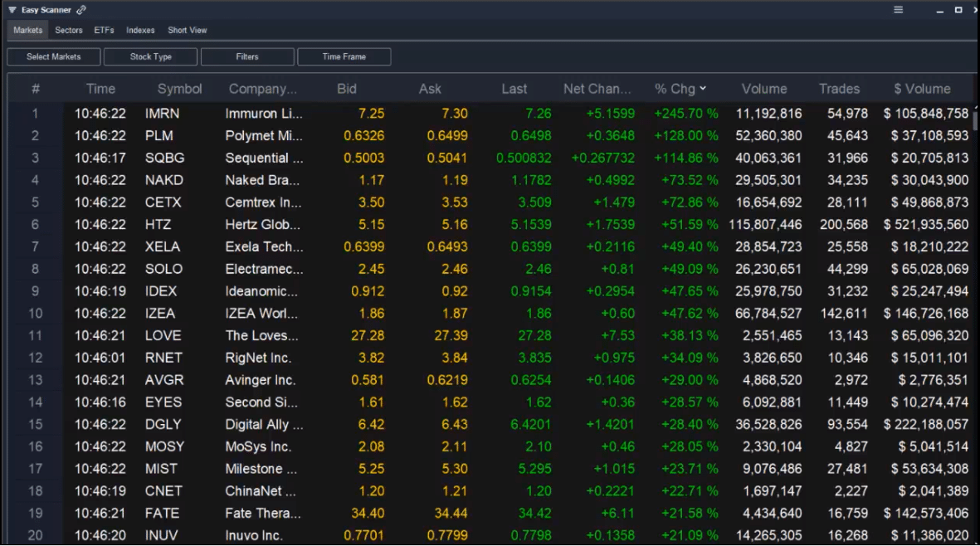This screenshot has height=546, width=980.
Task: Select the IZEA symbol cell
Action: click(160, 313)
